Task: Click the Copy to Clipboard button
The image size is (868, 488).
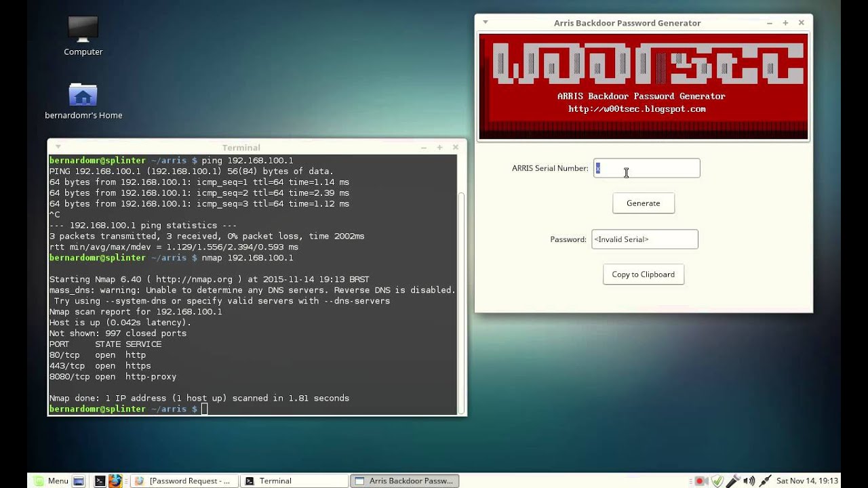Action: [643, 274]
